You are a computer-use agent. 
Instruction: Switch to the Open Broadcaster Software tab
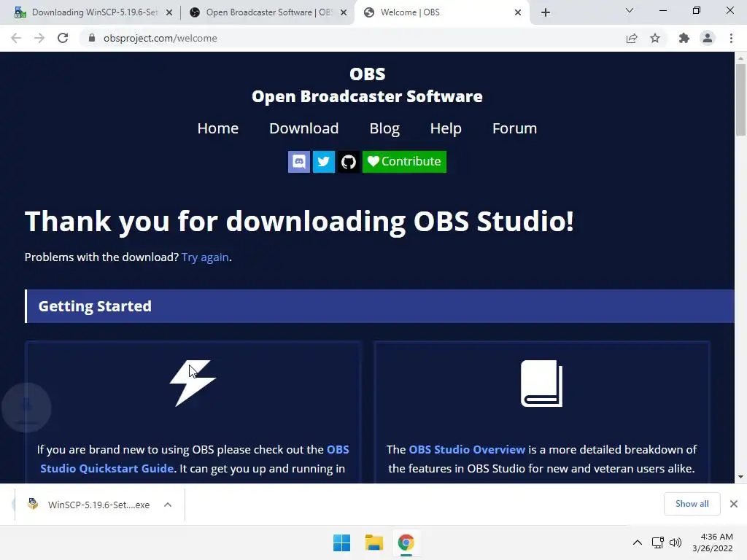(x=269, y=12)
